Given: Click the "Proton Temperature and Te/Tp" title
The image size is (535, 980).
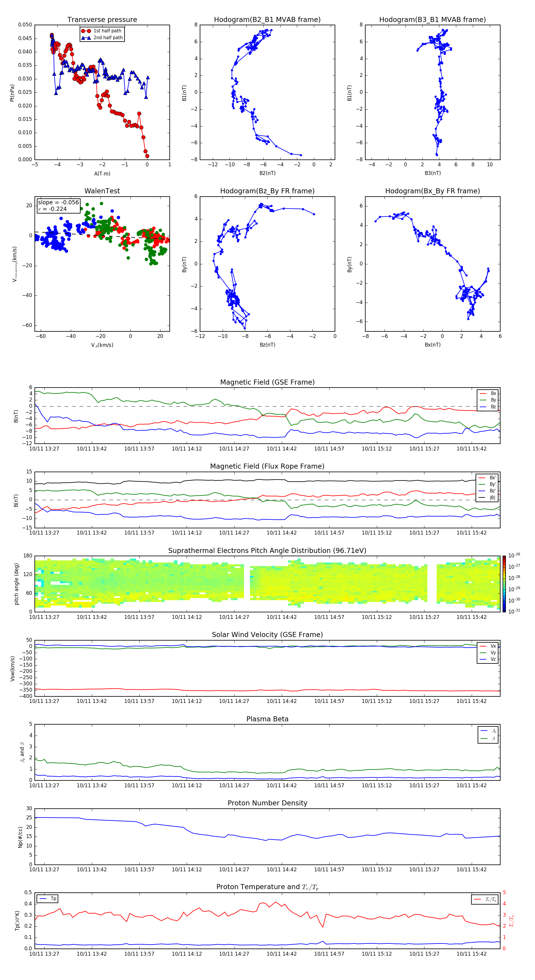Looking at the screenshot, I should point(267,887).
